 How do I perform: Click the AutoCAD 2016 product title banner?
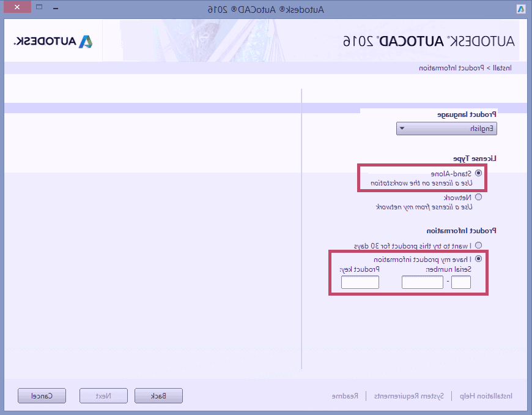429,42
